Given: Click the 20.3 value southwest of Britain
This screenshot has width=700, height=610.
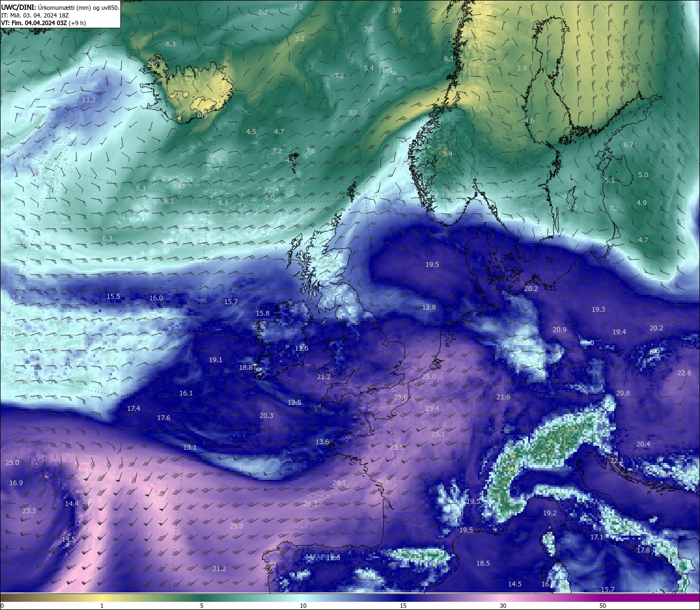Looking at the screenshot, I should pos(266,416).
